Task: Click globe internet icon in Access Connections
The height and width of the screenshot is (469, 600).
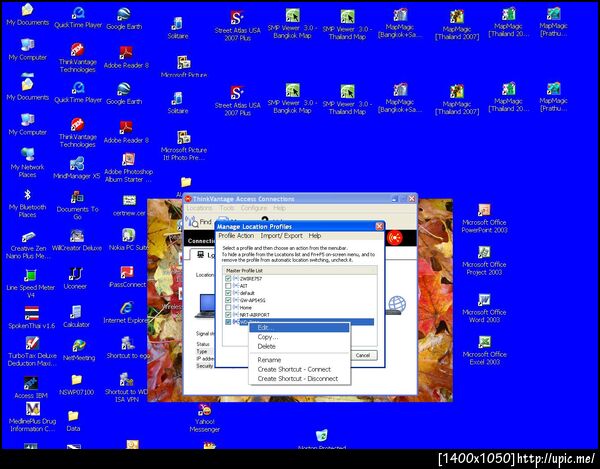Action: pos(397,305)
